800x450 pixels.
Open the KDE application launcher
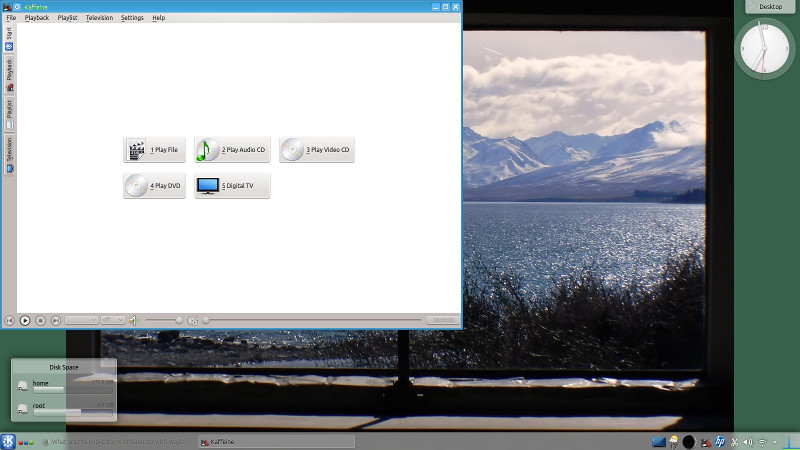8,441
